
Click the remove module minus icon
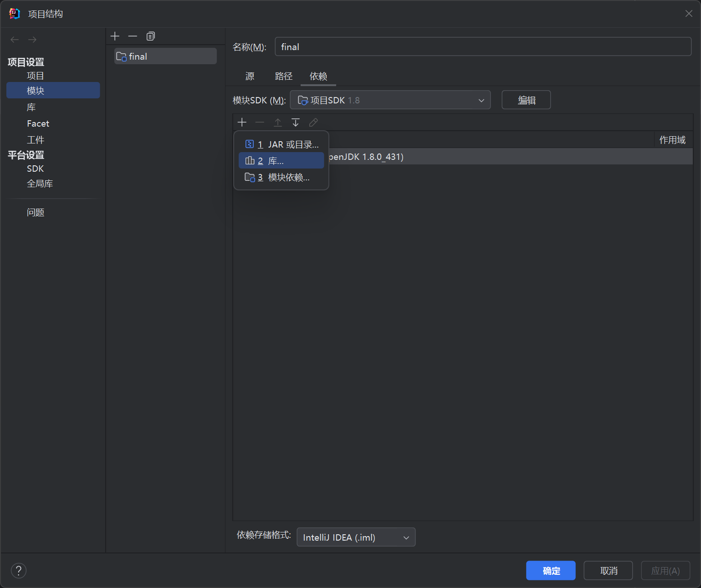point(133,36)
